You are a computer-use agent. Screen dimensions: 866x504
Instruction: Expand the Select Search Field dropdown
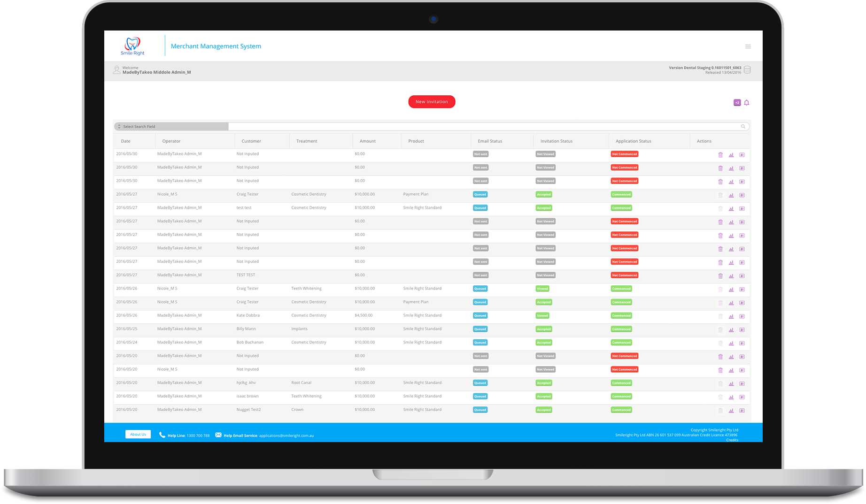[x=171, y=127]
